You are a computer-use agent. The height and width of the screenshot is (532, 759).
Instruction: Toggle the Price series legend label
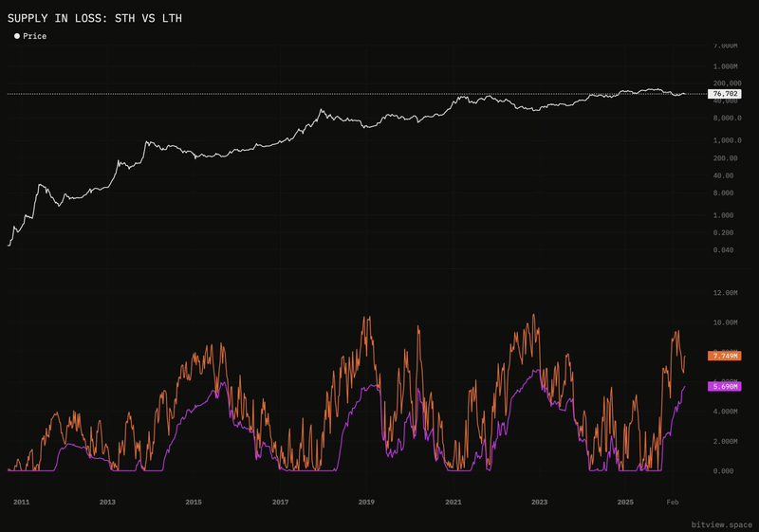(x=35, y=36)
